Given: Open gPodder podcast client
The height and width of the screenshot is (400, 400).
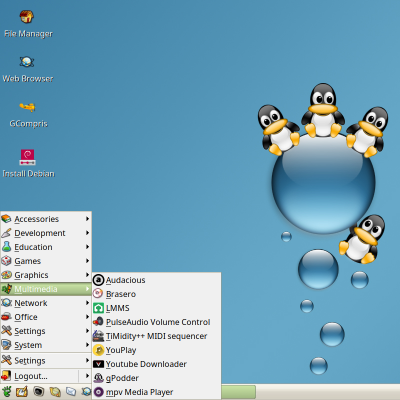Looking at the screenshot, I should (x=156, y=378).
